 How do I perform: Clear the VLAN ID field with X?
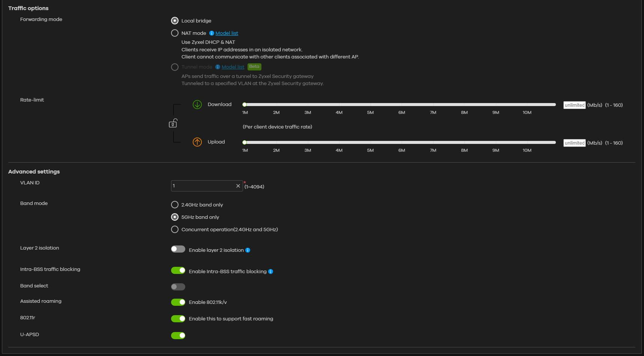coord(238,186)
